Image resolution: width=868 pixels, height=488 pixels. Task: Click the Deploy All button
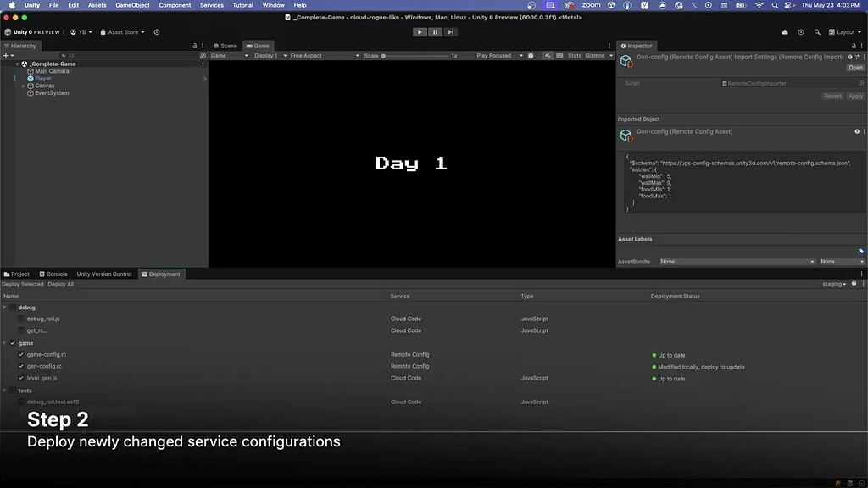click(x=59, y=284)
